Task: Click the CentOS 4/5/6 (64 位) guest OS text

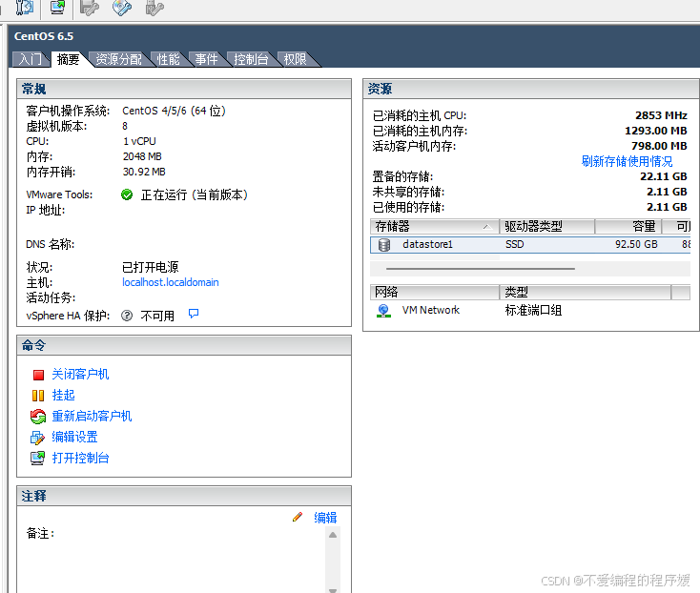Action: click(x=175, y=111)
